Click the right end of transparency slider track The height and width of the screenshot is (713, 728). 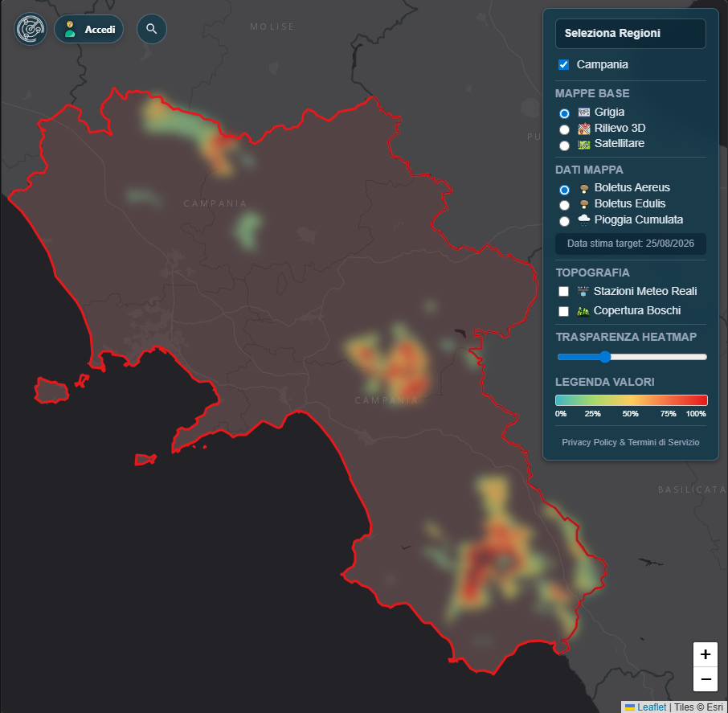pos(705,357)
